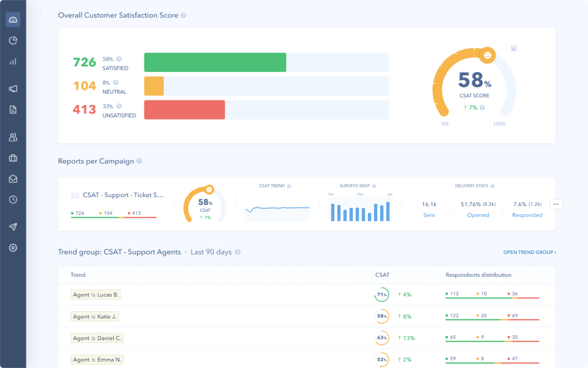Select the Agent is Lucas B. tag
588x368 pixels.
click(96, 295)
